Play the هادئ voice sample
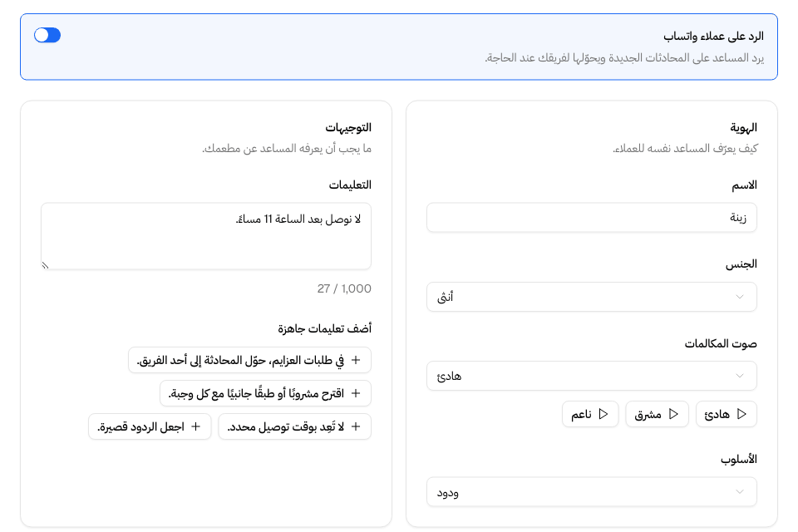This screenshot has width=798, height=532. coord(726,414)
